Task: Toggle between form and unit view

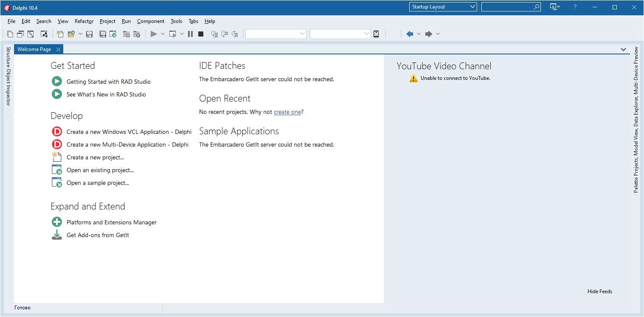Action: pos(31,34)
